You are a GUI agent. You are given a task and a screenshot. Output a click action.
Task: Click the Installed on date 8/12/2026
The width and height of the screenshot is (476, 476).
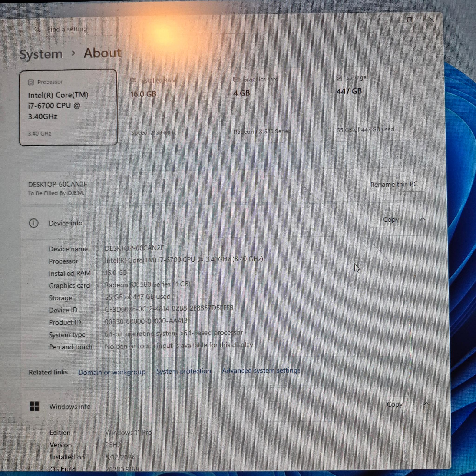point(120,457)
